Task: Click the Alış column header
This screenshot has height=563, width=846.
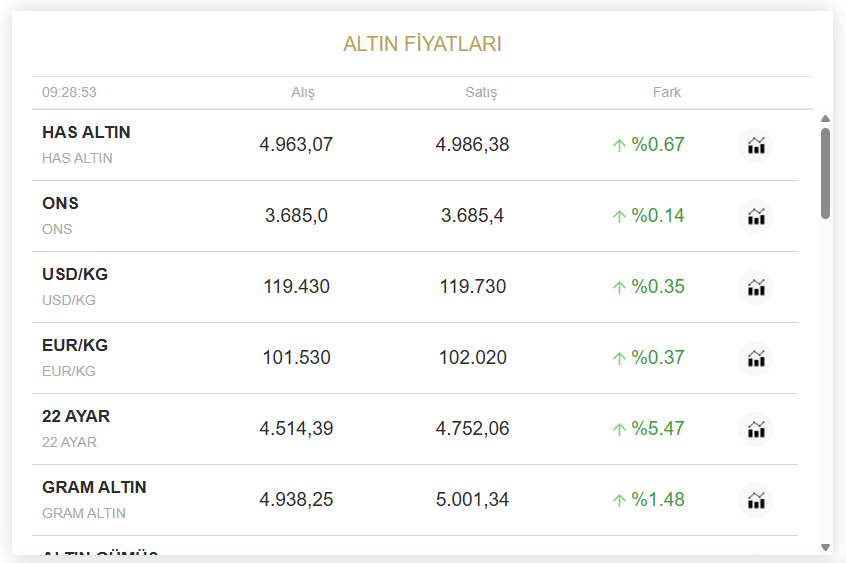Action: 303,92
